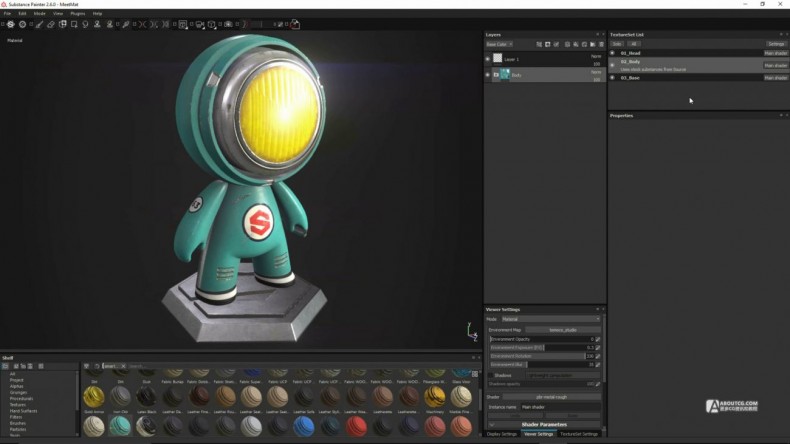Switch to the perspective cube view icon
This screenshot has height=444, width=790.
coord(212,24)
